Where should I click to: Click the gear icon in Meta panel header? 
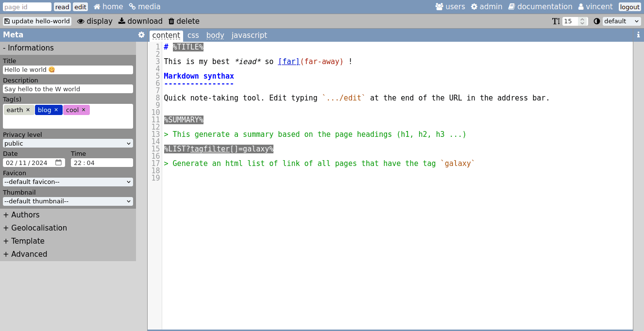141,35
